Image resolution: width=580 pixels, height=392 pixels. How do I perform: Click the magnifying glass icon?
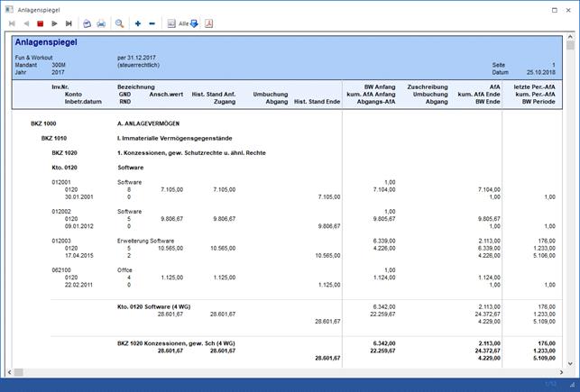120,23
